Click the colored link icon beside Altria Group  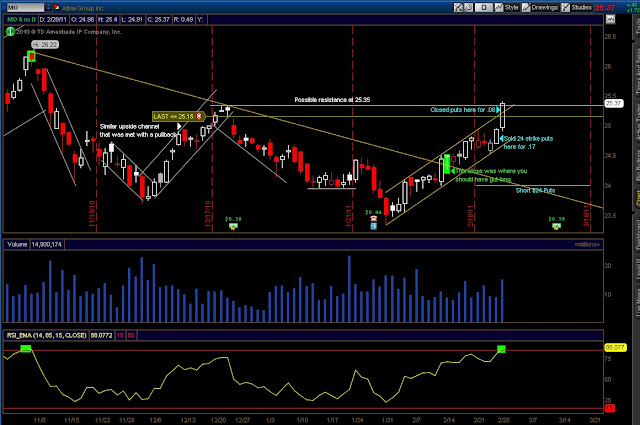[57, 8]
